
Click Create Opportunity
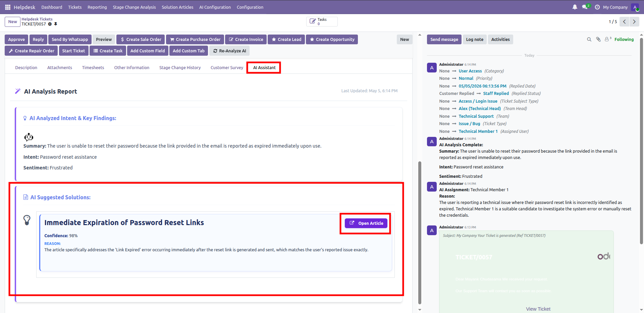[332, 40]
